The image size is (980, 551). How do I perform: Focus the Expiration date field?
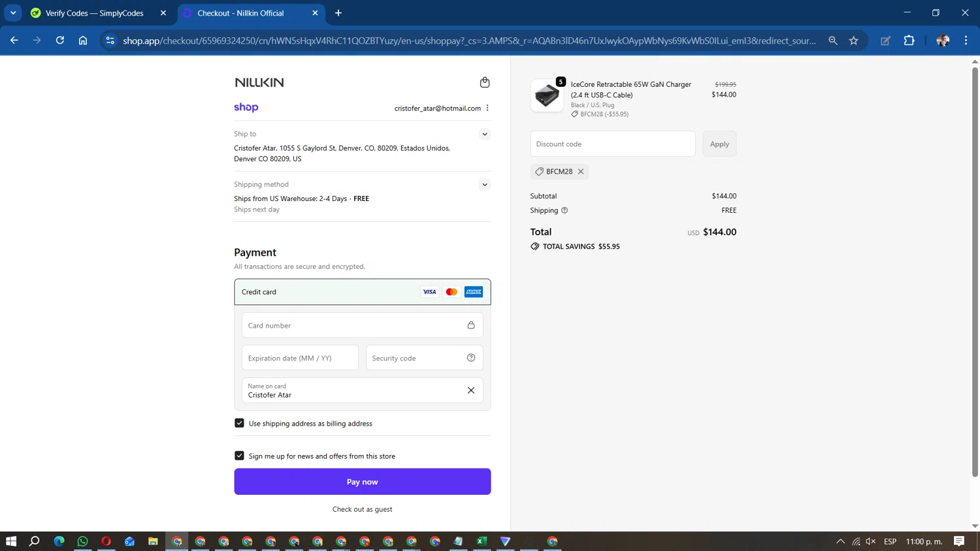click(300, 358)
